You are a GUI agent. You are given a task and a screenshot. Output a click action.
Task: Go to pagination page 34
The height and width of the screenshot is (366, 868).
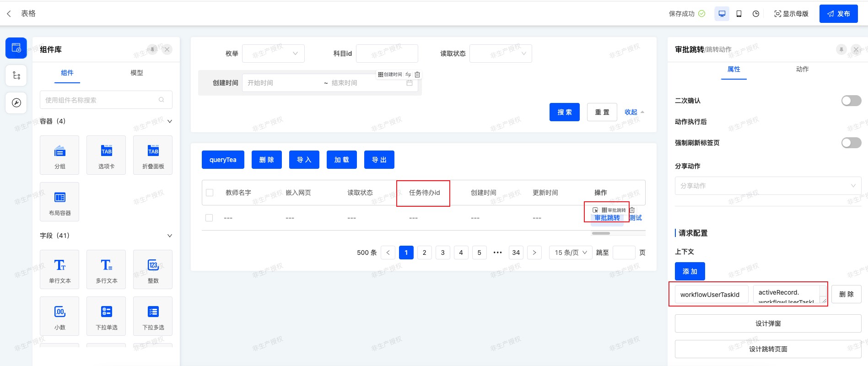point(516,253)
